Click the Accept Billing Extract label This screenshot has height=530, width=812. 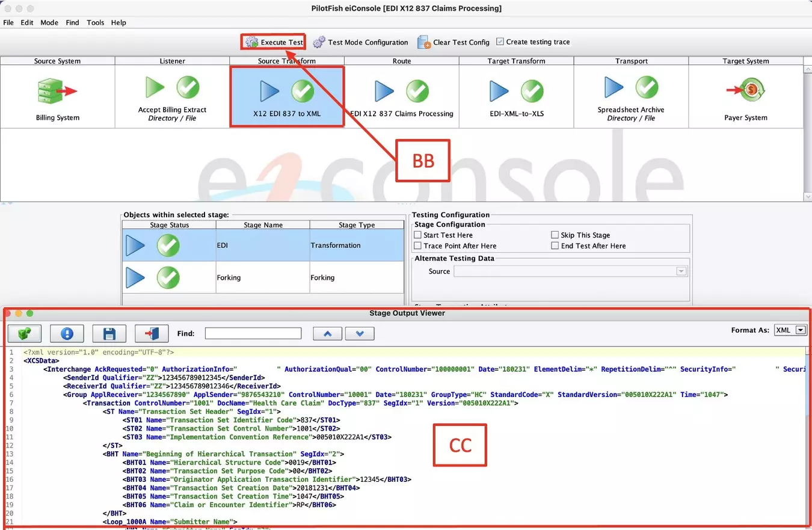pyautogui.click(x=172, y=109)
